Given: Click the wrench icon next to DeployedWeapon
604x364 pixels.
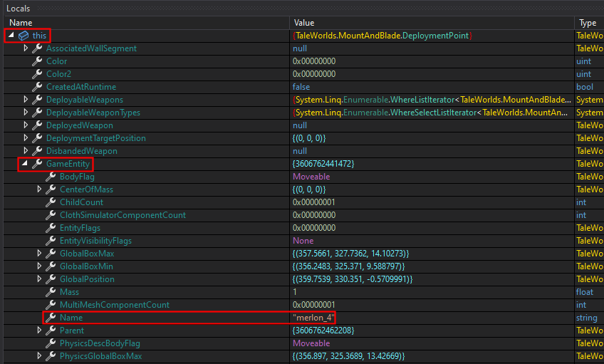Looking at the screenshot, I should (37, 125).
